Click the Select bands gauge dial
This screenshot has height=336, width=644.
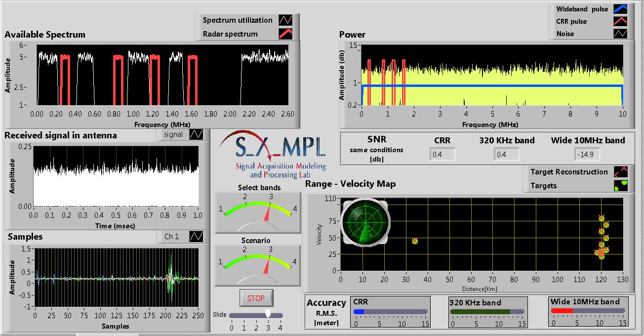[x=257, y=212]
